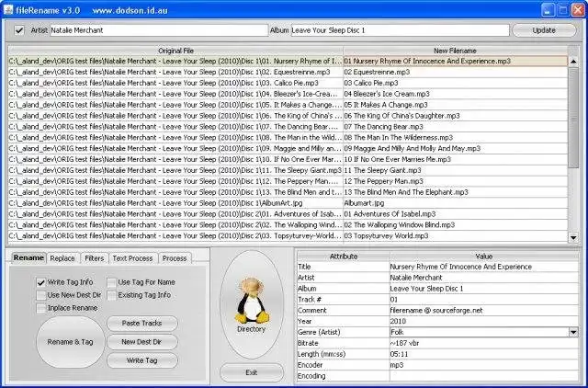This screenshot has width=588, height=388.
Task: Select new filename '11 The Sleepy Giant.mp3'
Action: click(456, 170)
